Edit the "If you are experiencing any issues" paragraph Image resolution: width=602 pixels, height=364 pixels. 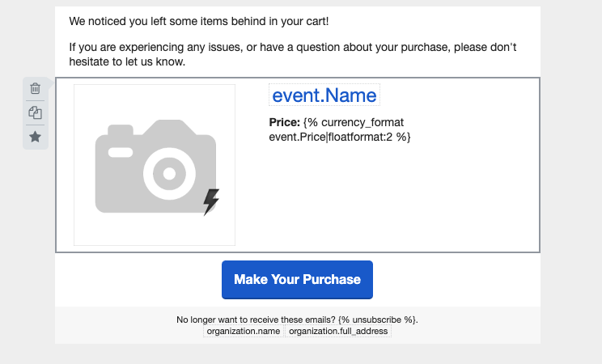coord(293,54)
